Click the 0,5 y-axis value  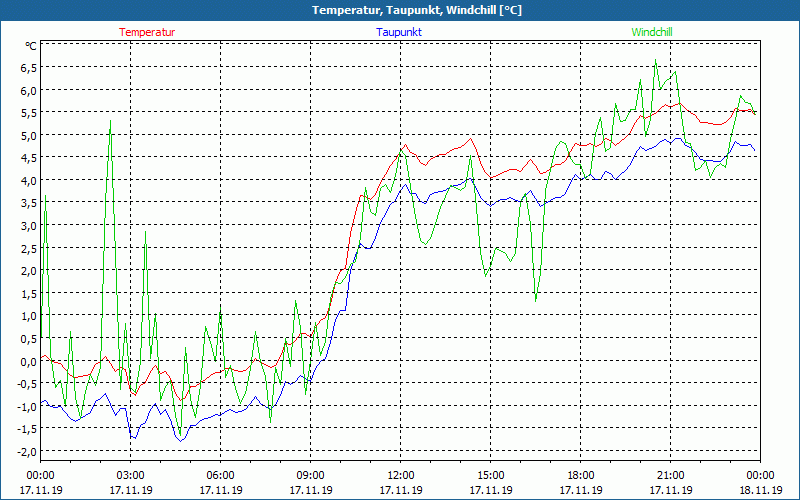click(28, 338)
